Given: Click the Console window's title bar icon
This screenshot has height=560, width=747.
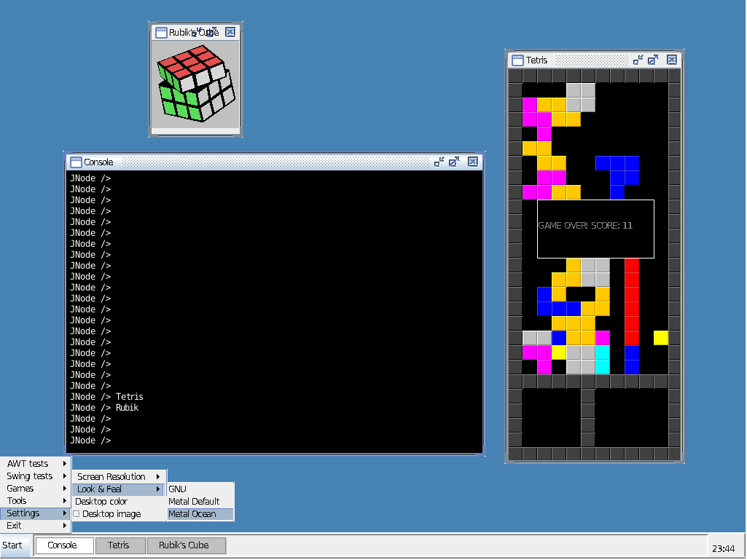Looking at the screenshot, I should [76, 162].
